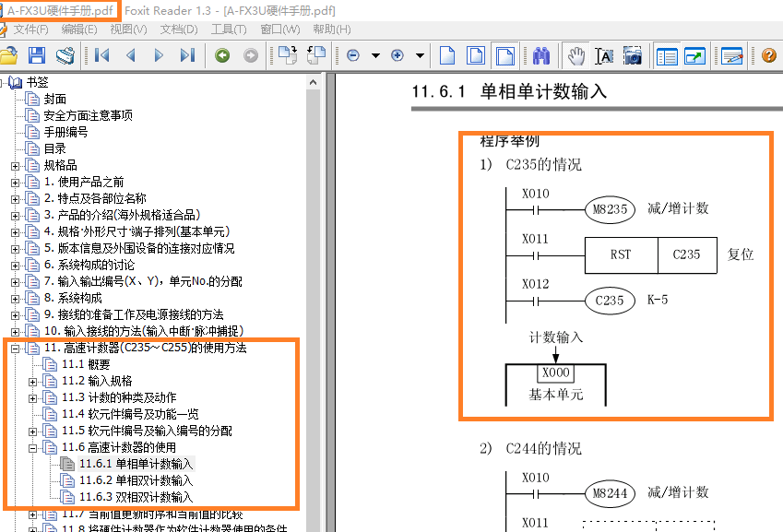Expand the 规格品 bookmark node
783x532 pixels.
[16, 166]
